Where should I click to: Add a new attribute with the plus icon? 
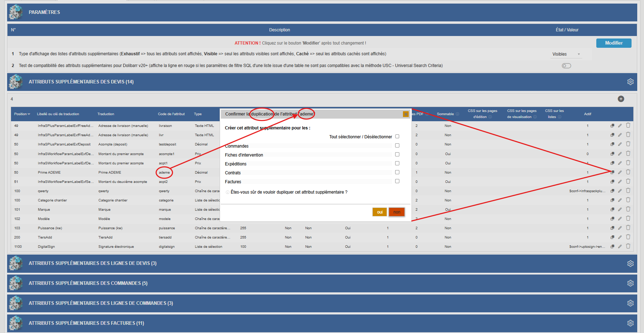point(621,99)
